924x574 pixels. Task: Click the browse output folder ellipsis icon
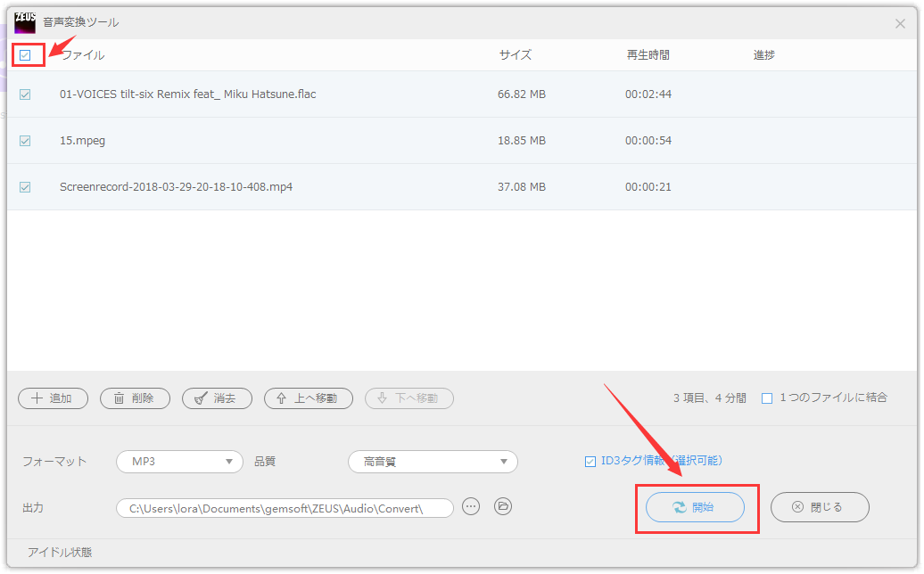(x=471, y=506)
